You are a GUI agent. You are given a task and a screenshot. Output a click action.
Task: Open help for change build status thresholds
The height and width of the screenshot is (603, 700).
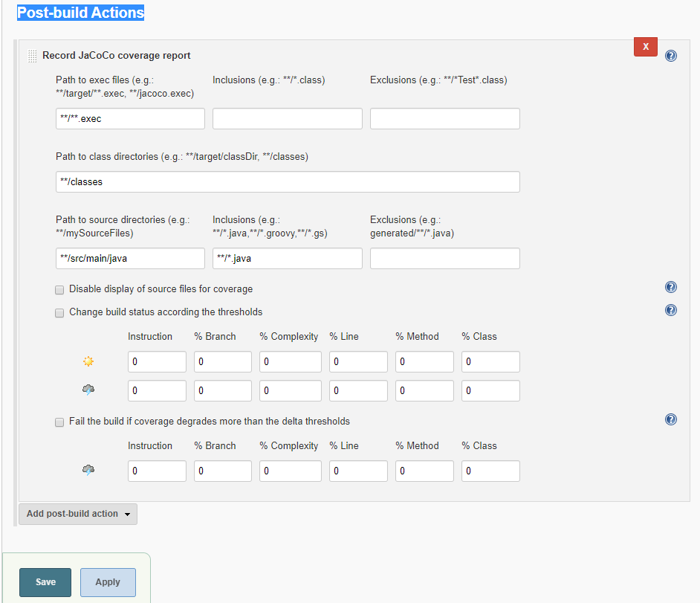click(670, 310)
